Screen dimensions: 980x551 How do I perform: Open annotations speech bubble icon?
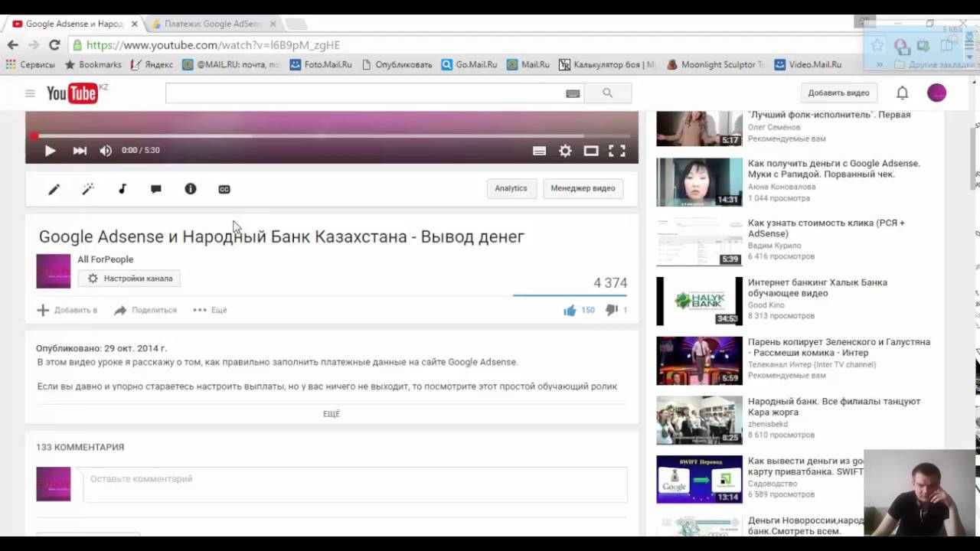pyautogui.click(x=156, y=189)
